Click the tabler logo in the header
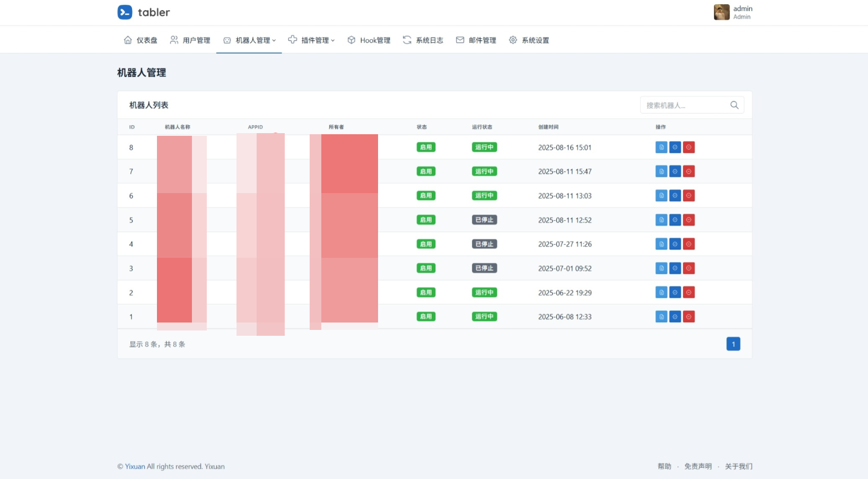Image resolution: width=868 pixels, height=479 pixels. [143, 12]
